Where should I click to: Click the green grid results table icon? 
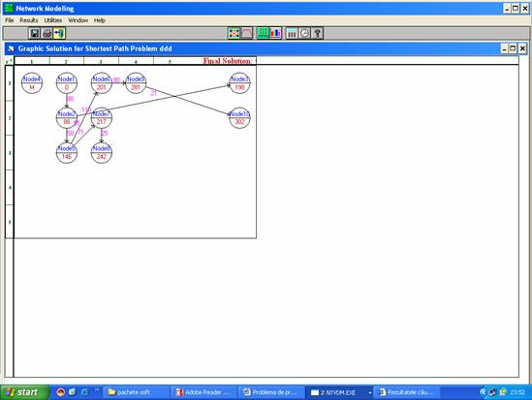click(x=263, y=33)
